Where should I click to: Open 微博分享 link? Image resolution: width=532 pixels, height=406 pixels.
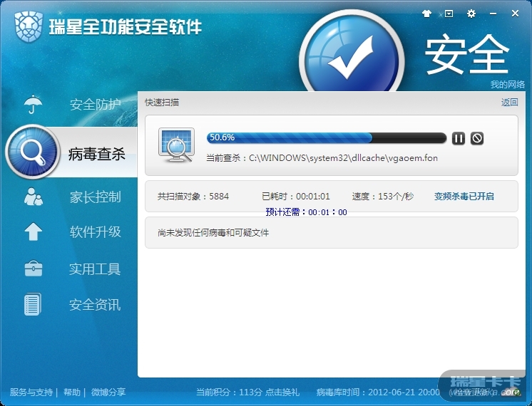click(x=108, y=392)
